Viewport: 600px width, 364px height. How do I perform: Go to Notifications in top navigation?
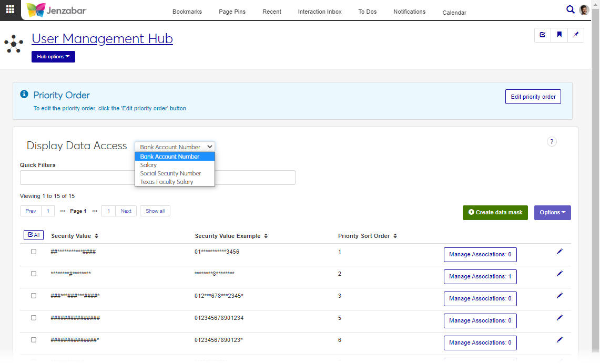[x=409, y=12]
